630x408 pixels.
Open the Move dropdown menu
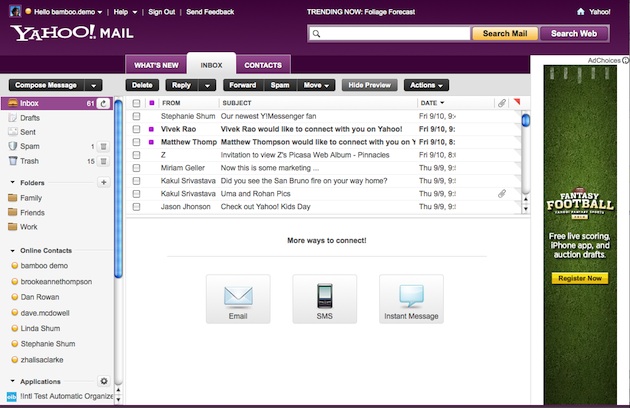(x=318, y=85)
